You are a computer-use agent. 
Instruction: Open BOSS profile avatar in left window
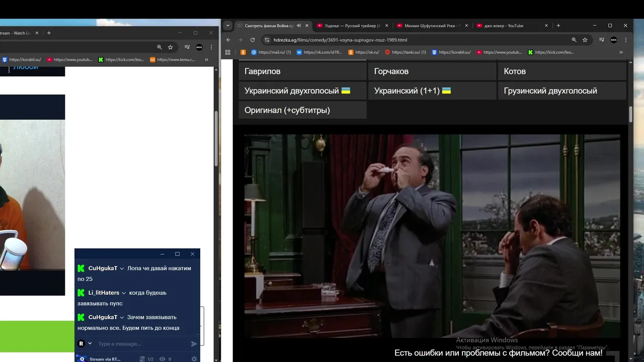[x=199, y=47]
